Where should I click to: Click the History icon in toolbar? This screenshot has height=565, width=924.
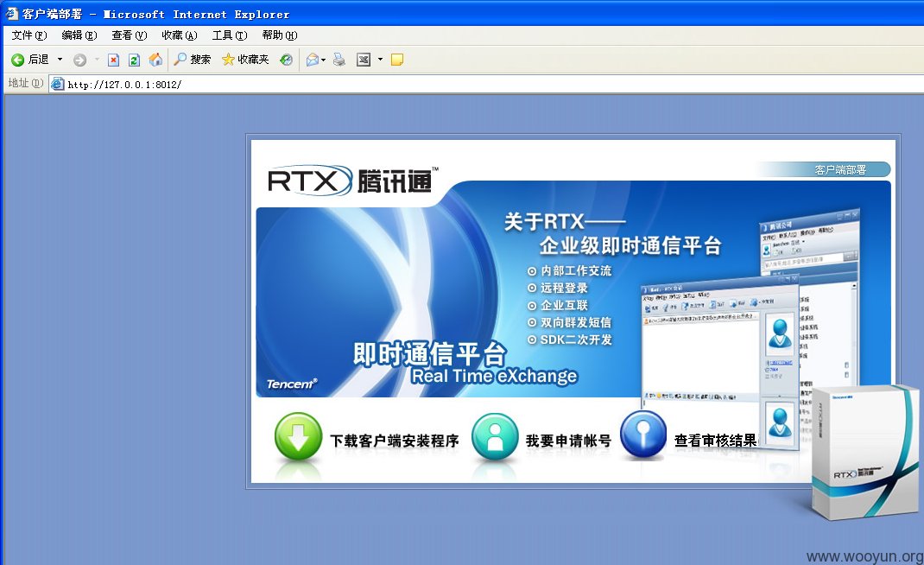[287, 60]
